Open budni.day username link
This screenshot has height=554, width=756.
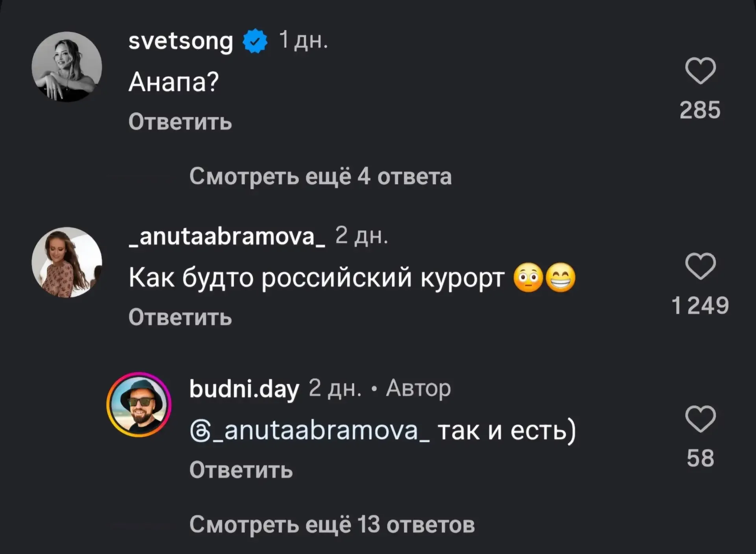pyautogui.click(x=244, y=389)
